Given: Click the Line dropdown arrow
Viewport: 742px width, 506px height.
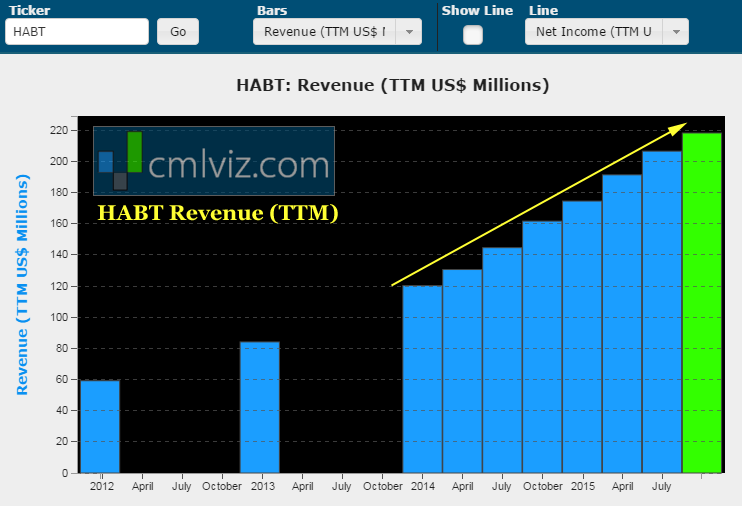Looking at the screenshot, I should click(x=676, y=32).
